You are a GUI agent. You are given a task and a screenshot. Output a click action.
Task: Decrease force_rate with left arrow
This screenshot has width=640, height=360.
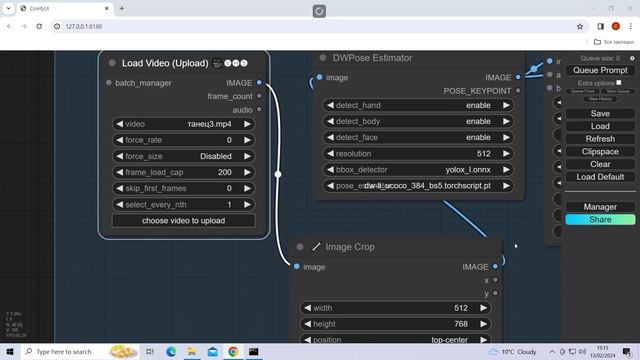(x=120, y=140)
